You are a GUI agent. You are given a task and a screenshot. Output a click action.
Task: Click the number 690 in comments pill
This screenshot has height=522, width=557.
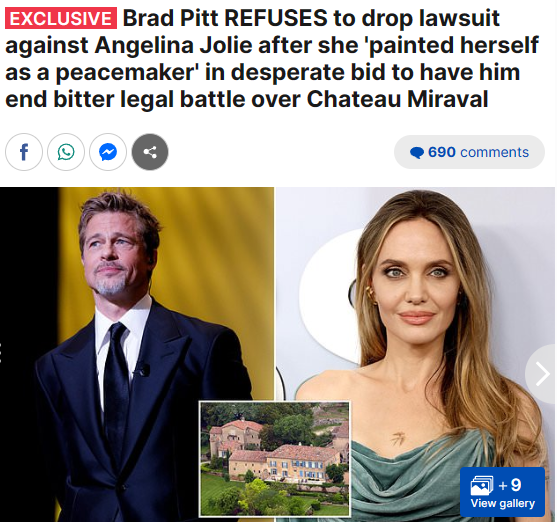click(x=442, y=152)
